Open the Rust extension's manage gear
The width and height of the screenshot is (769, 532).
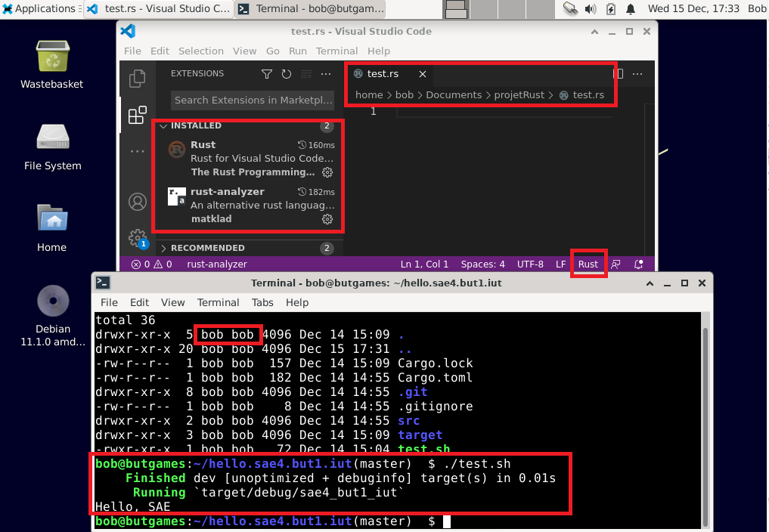tap(327, 172)
